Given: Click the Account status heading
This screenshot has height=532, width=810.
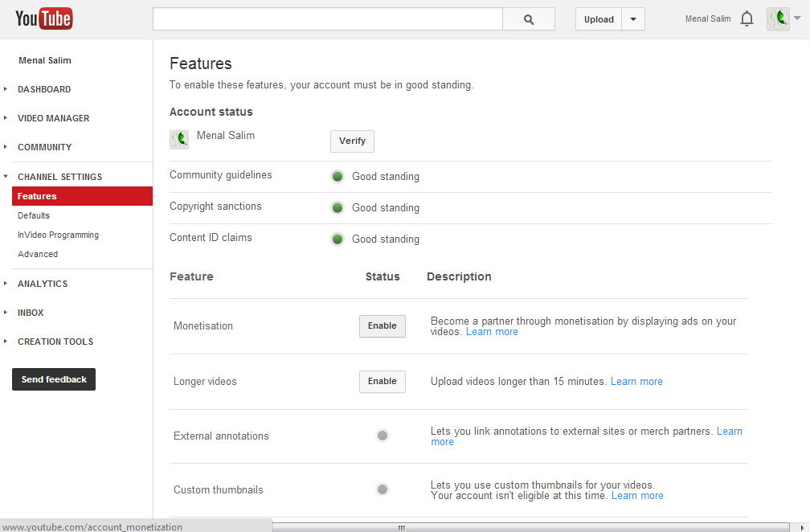Looking at the screenshot, I should pyautogui.click(x=211, y=112).
